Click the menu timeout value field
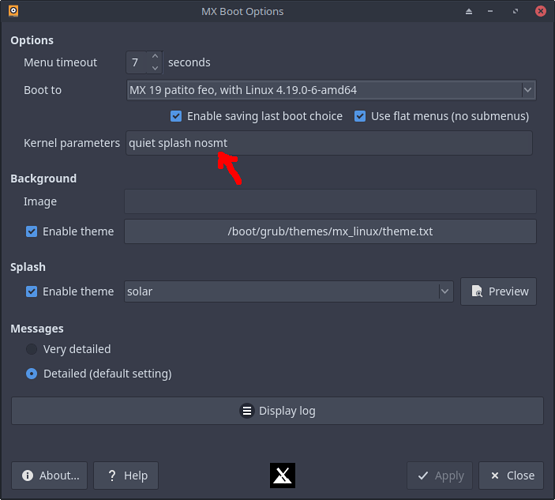This screenshot has width=555, height=500. pos(137,62)
